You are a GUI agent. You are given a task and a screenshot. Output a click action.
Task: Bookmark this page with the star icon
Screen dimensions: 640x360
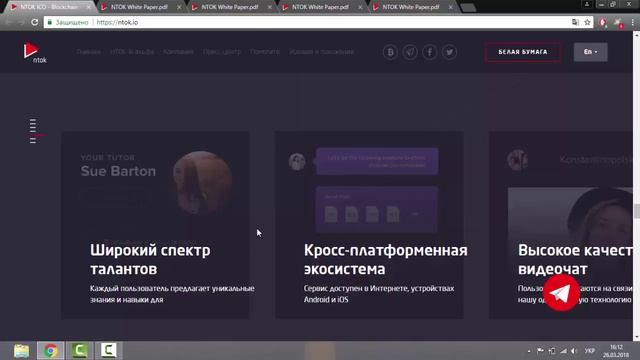click(x=587, y=22)
